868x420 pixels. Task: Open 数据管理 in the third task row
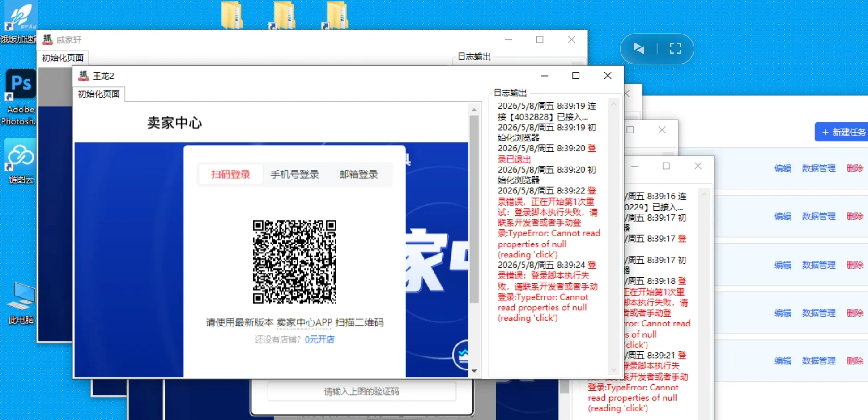point(818,265)
